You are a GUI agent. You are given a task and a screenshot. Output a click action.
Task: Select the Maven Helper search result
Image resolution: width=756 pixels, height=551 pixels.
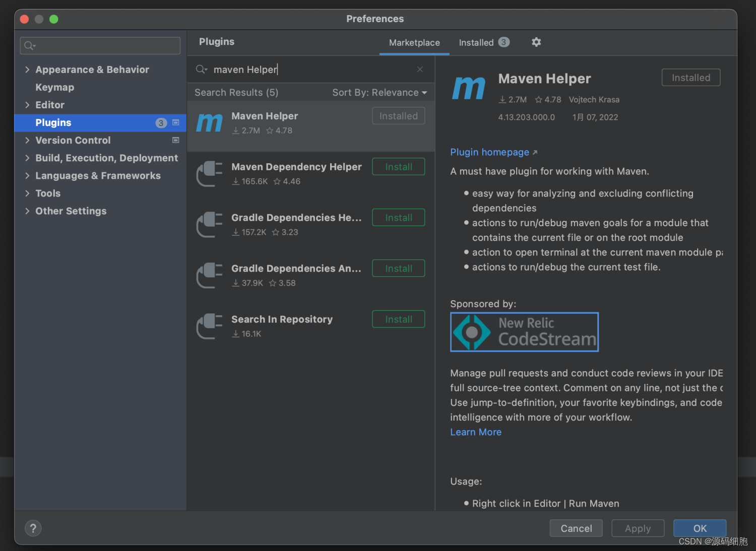(x=311, y=126)
